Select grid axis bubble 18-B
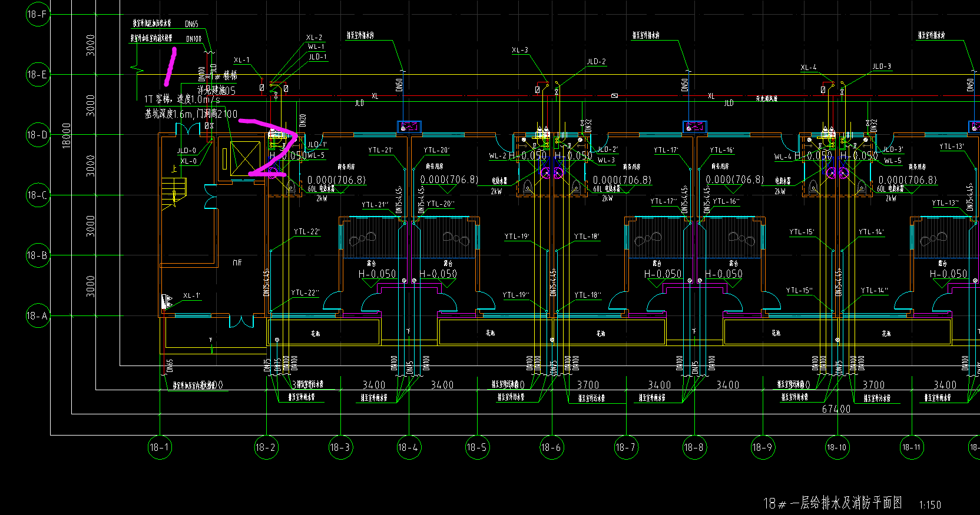The width and height of the screenshot is (980, 515). [x=38, y=255]
